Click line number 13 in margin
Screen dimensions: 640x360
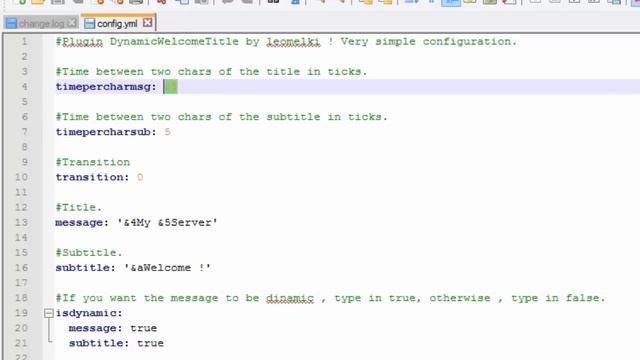(21, 222)
